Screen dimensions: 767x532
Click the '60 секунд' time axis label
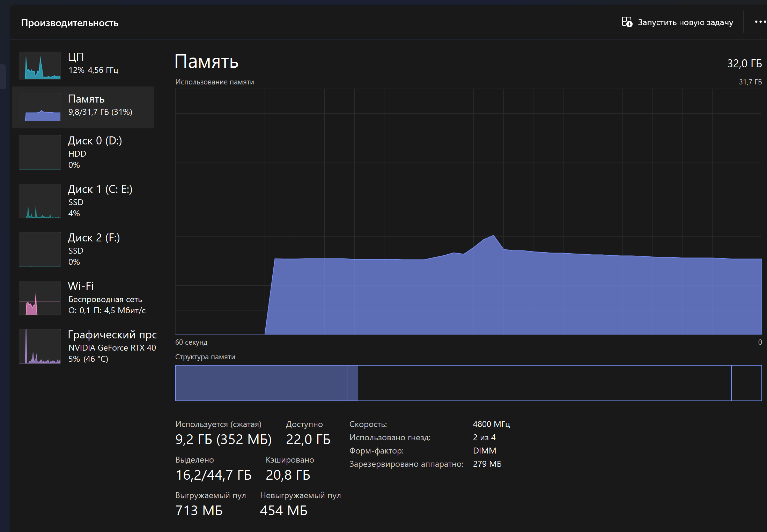tap(191, 342)
